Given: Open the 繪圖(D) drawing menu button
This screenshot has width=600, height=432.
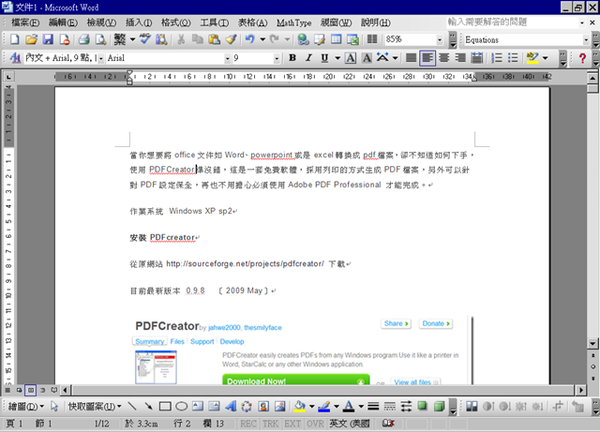Looking at the screenshot, I should point(26,406).
